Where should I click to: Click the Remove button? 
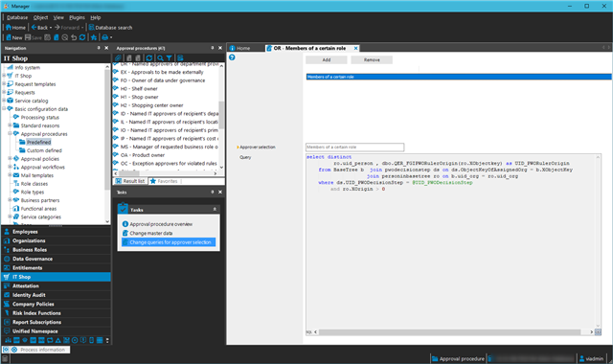pos(372,59)
